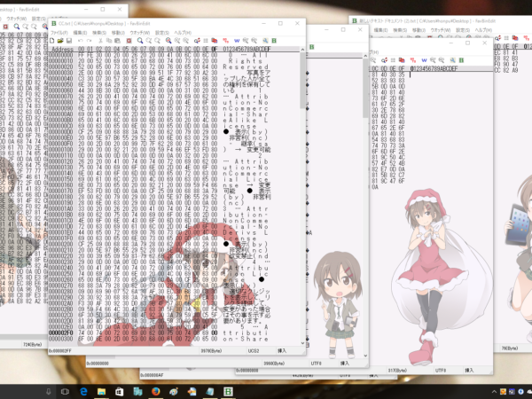Viewport: 532px width, 399px height.
Task: Open ウォッチ(W) menu in 新しいテキスト window
Action: 441,30
